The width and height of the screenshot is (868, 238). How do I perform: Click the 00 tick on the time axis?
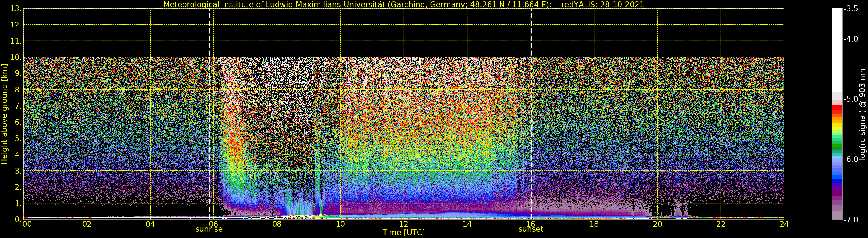(x=27, y=224)
